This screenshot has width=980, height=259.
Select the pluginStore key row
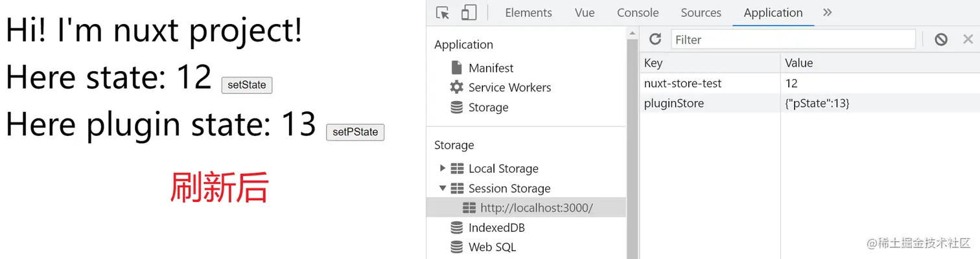(x=674, y=103)
